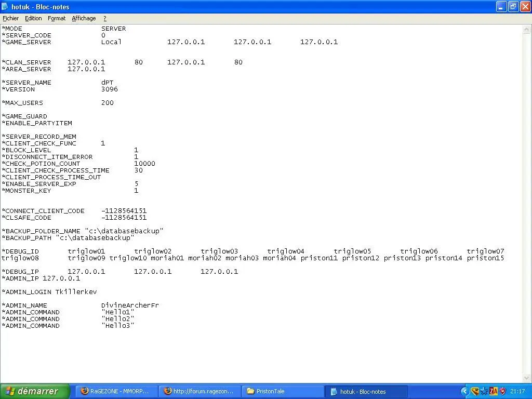Click the *BLOCK_LEVEL text
The image size is (532, 399).
pyautogui.click(x=26, y=150)
